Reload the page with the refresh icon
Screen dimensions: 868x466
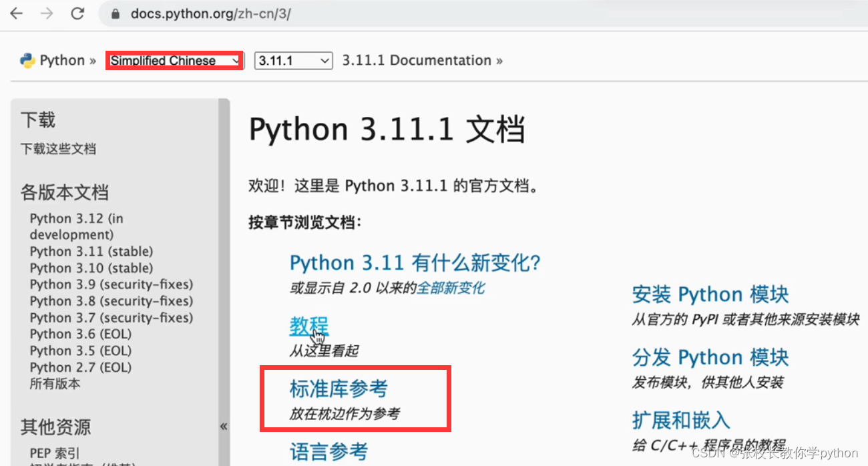pos(77,13)
